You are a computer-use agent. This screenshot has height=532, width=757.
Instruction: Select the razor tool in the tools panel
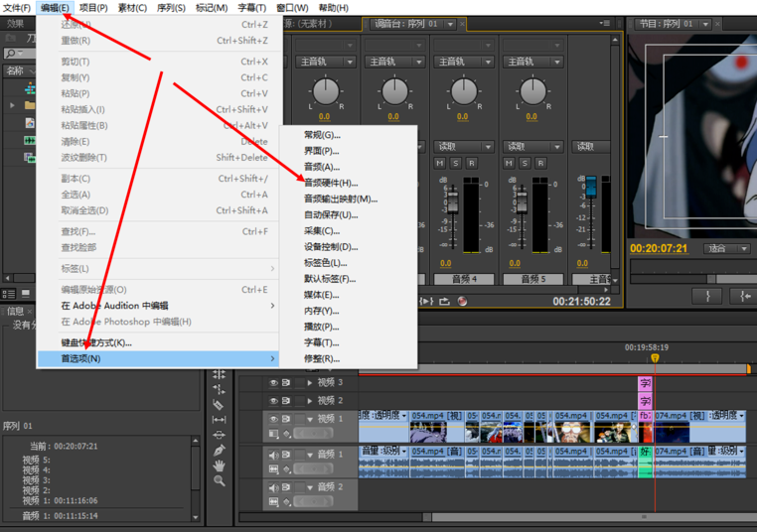pyautogui.click(x=219, y=404)
